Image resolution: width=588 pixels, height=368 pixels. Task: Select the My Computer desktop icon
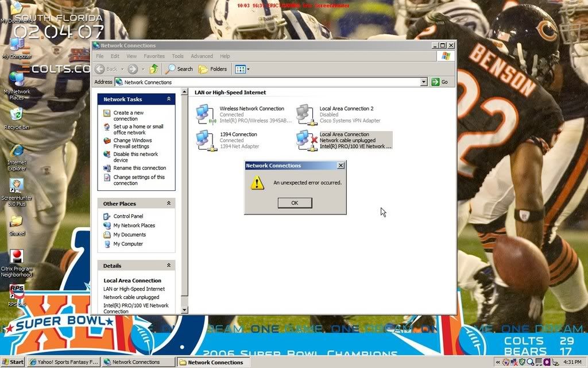click(17, 49)
